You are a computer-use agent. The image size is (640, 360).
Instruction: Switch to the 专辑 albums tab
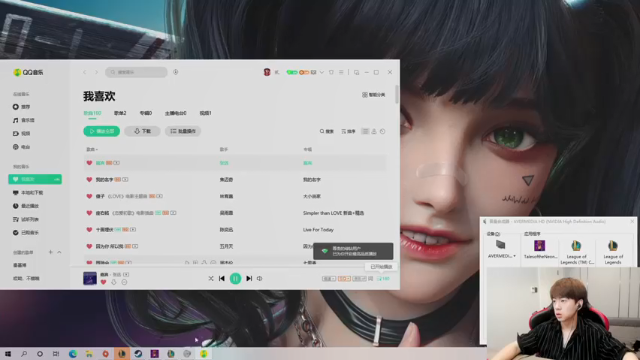click(x=146, y=113)
